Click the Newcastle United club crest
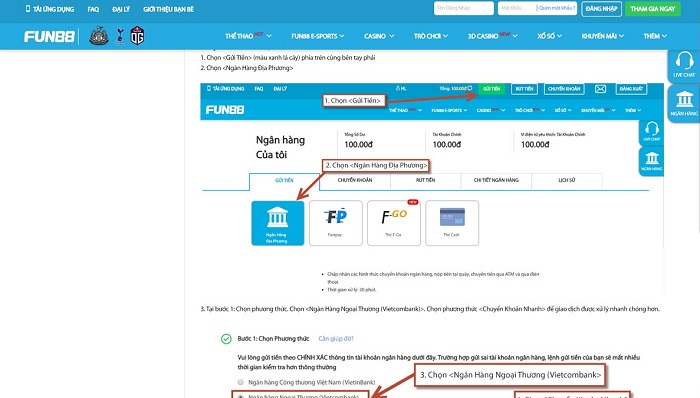This screenshot has height=398, width=700. (x=99, y=36)
